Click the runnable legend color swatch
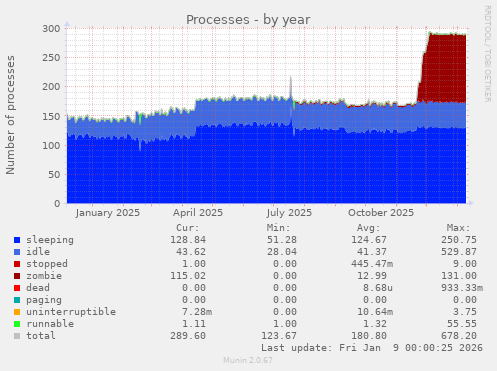The width and height of the screenshot is (497, 371). click(x=17, y=324)
